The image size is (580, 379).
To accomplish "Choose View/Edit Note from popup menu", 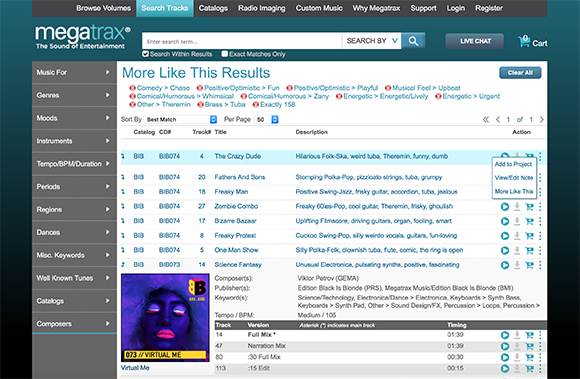I will (514, 178).
